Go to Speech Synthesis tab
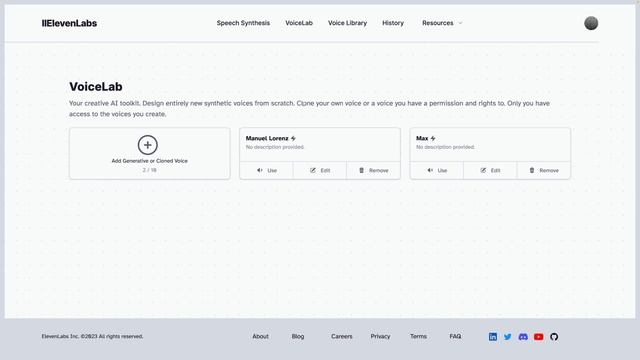 pos(243,23)
